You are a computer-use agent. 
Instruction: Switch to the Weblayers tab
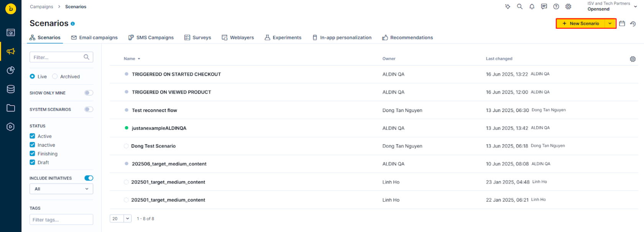coord(238,38)
